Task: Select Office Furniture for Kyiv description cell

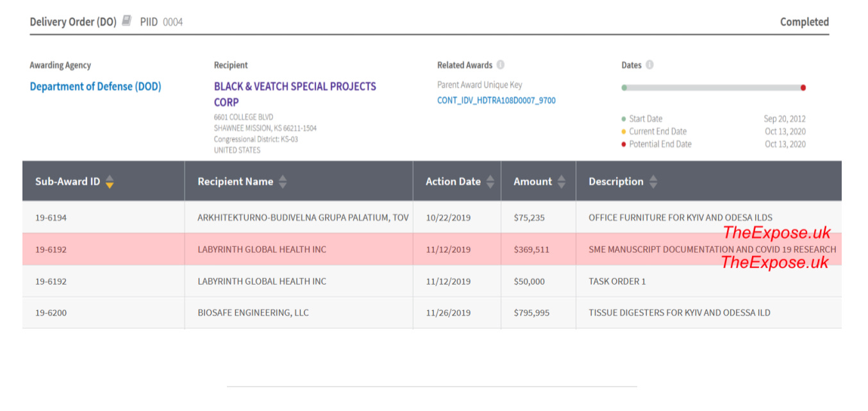Action: pos(708,217)
